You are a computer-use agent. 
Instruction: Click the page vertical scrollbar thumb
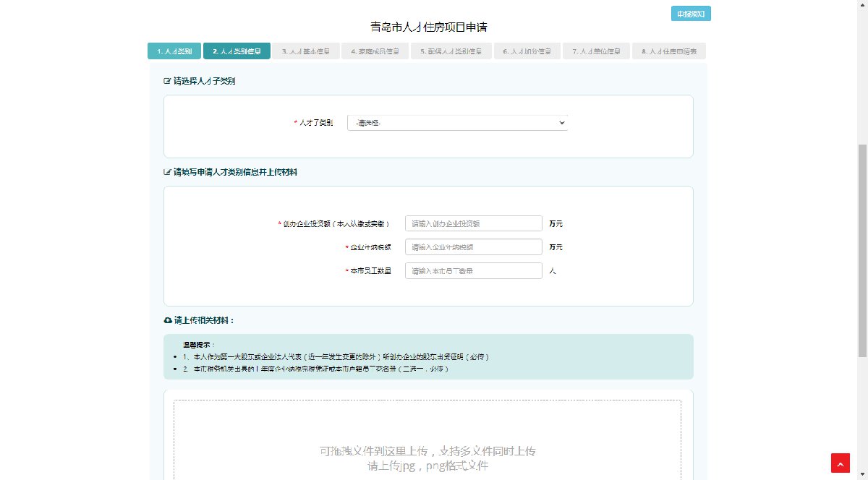tap(862, 249)
